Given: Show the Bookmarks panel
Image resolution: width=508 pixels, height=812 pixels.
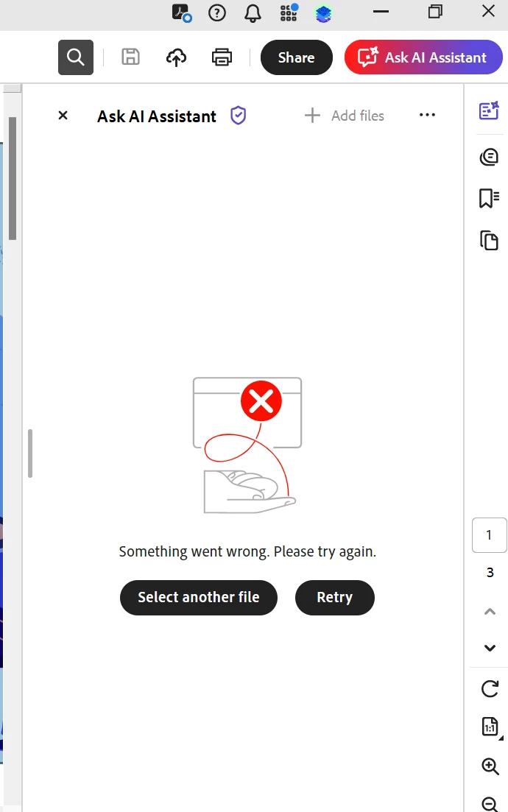Looking at the screenshot, I should pos(489,198).
